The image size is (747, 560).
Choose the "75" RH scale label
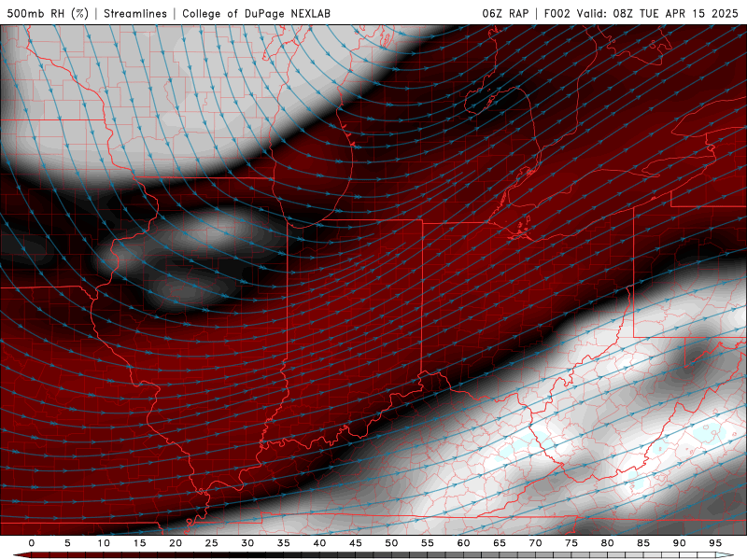point(571,543)
